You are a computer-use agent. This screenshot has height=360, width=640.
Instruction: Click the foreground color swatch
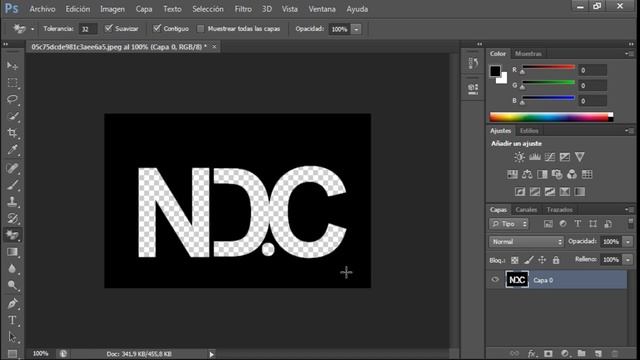coord(495,71)
